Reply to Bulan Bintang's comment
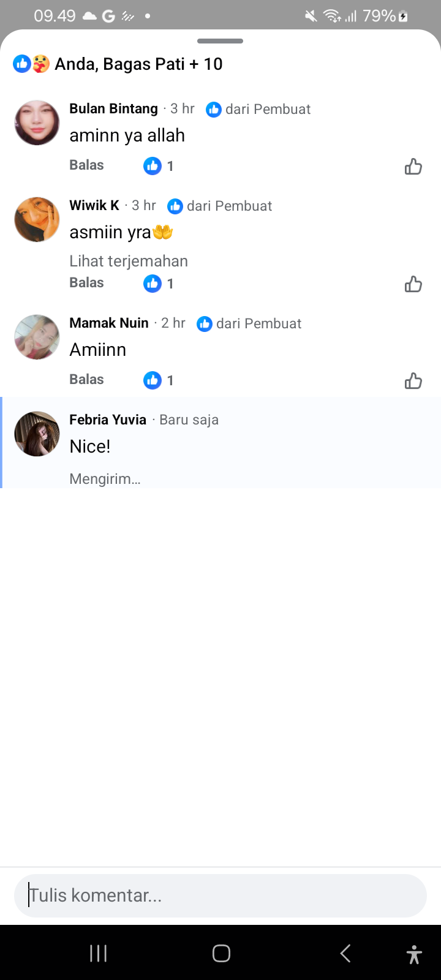The height and width of the screenshot is (980, 441). (86, 165)
